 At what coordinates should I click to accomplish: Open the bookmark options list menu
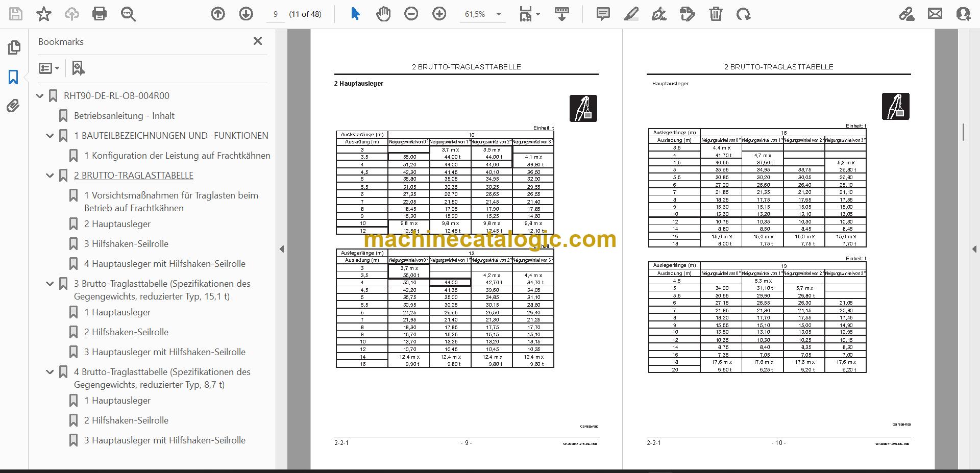49,68
